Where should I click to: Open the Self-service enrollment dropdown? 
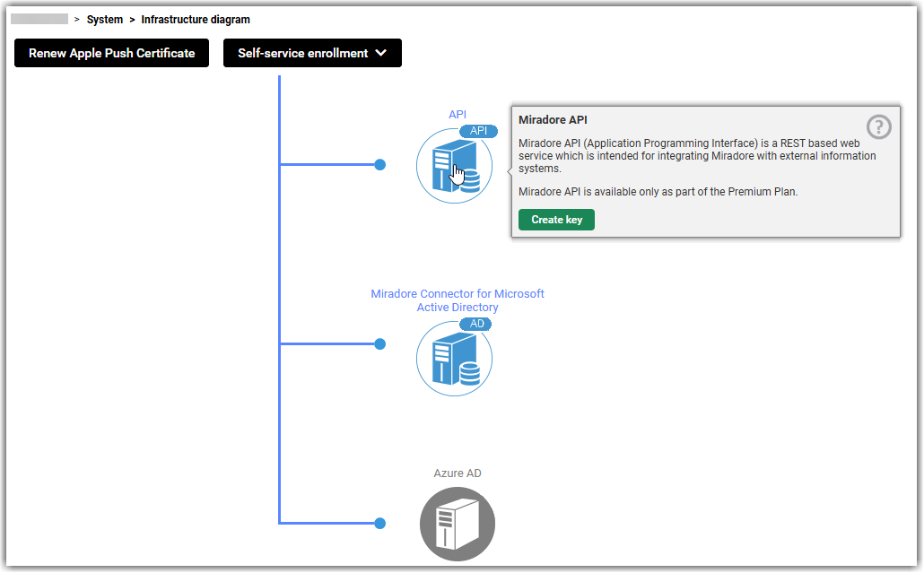click(312, 53)
